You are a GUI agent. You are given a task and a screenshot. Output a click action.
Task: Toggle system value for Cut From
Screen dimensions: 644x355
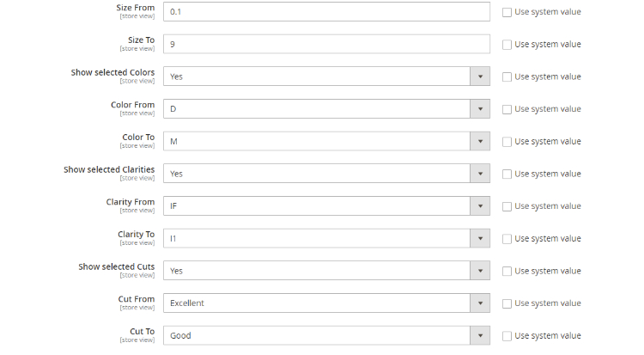(507, 303)
